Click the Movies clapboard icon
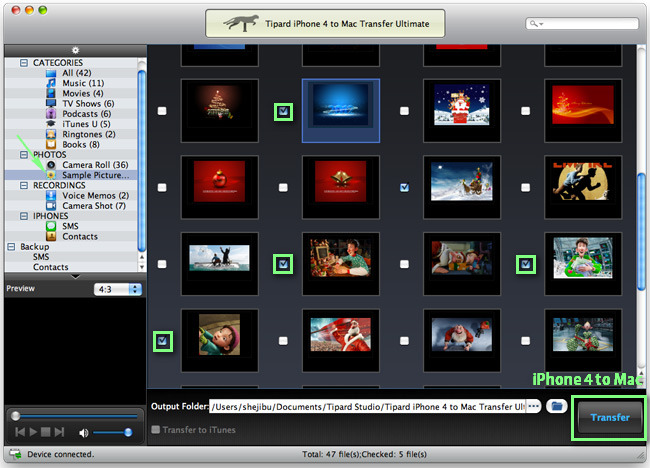 (x=51, y=94)
